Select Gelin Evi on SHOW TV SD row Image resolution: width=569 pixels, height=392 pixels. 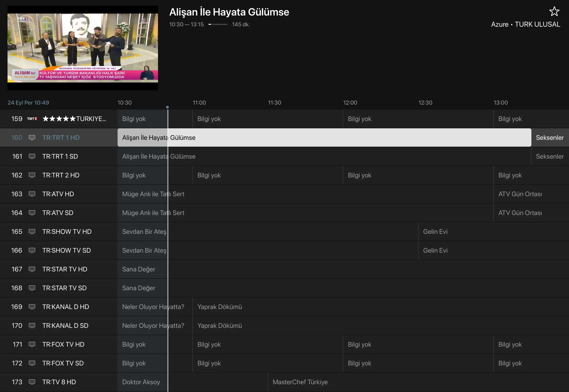494,250
